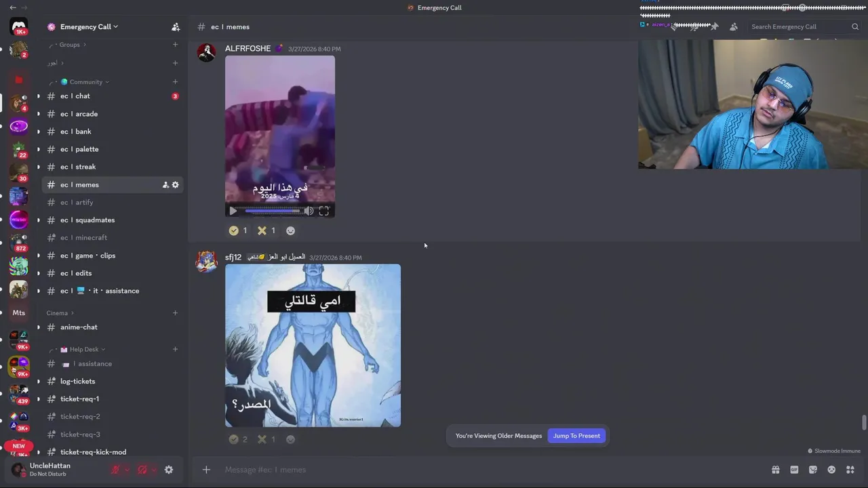Add channel to Cinema category
This screenshot has width=868, height=488.
(x=175, y=313)
